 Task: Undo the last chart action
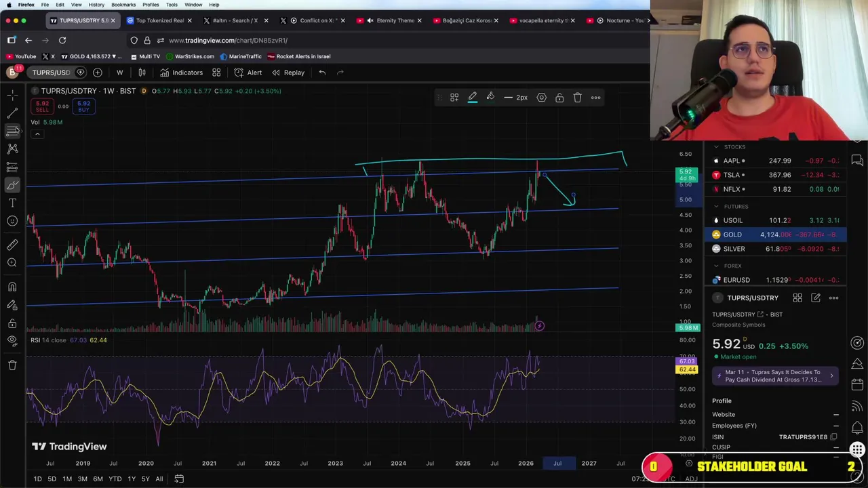coord(322,73)
